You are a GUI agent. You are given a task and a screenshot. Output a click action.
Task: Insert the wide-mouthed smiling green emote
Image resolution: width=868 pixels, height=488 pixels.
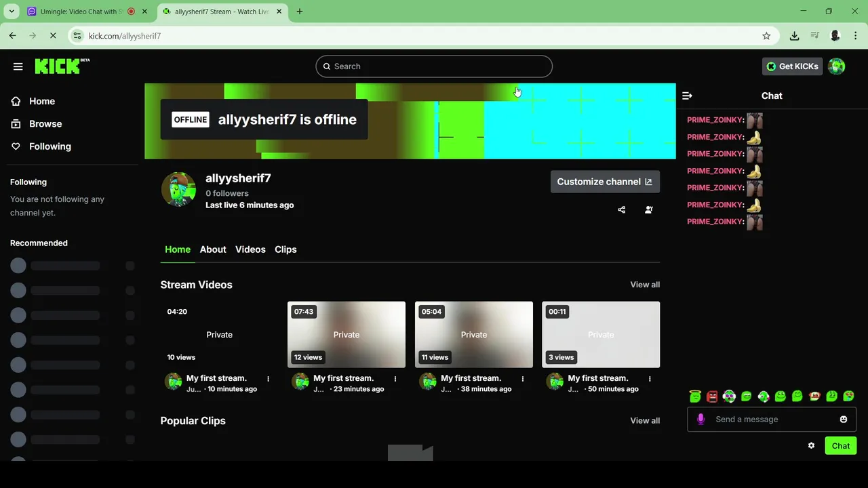tap(781, 396)
